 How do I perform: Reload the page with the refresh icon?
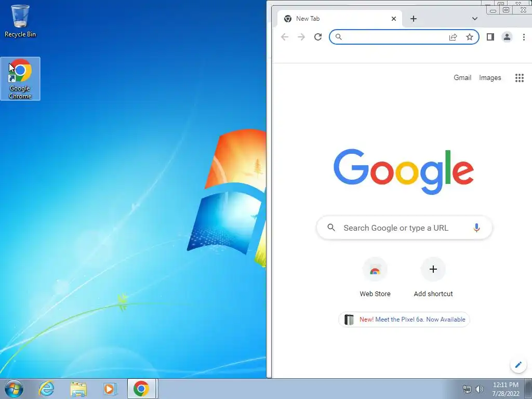coord(318,37)
